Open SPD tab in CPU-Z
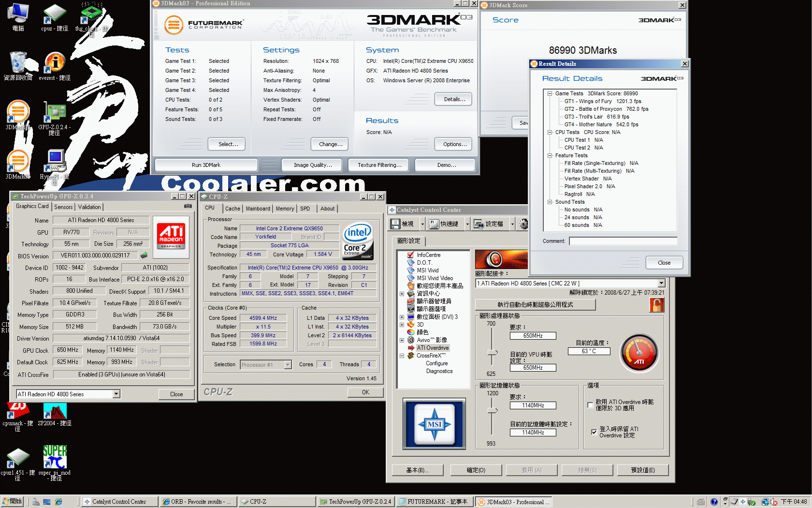812x508 pixels. (305, 209)
